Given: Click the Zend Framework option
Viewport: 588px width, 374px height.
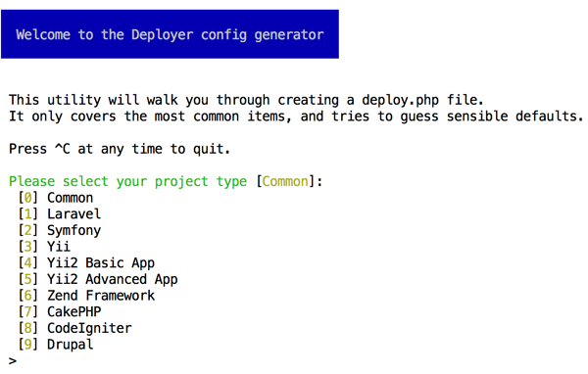Looking at the screenshot, I should (101, 296).
